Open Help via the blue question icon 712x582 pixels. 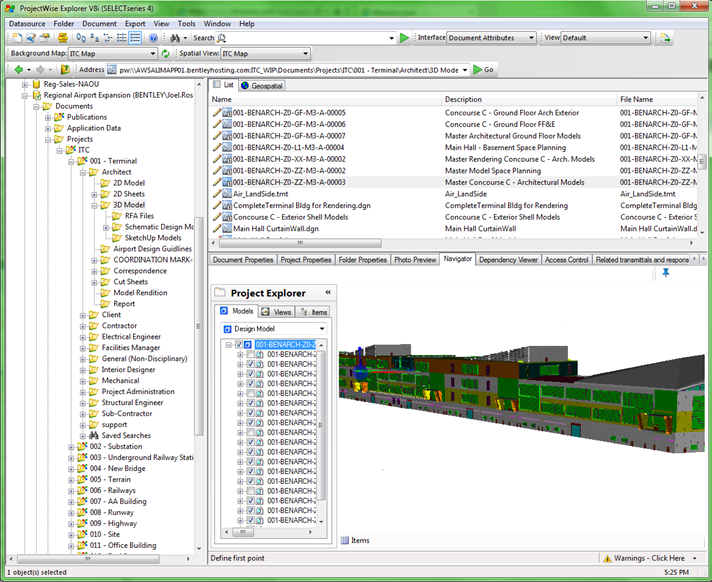click(153, 38)
